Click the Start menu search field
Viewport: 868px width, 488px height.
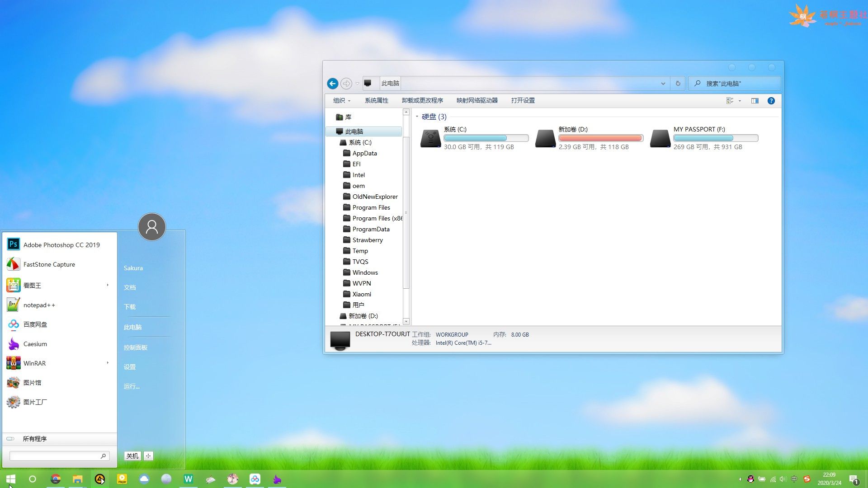[x=59, y=456]
